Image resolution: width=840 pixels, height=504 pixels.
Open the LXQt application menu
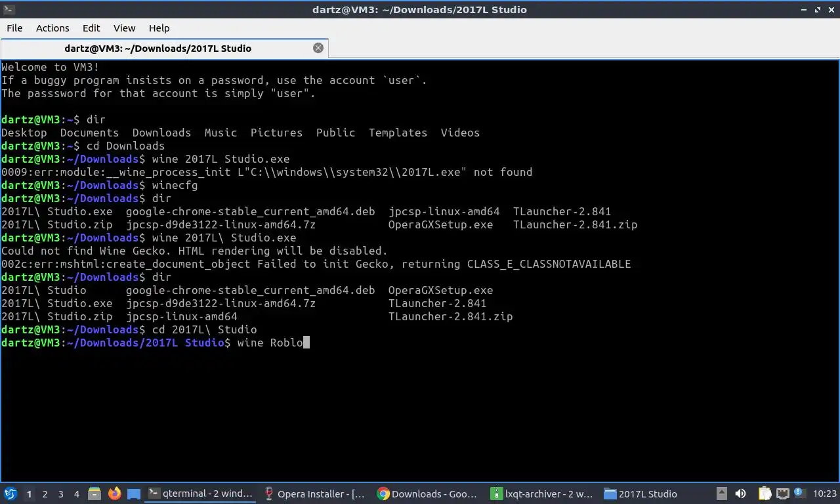(x=10, y=493)
